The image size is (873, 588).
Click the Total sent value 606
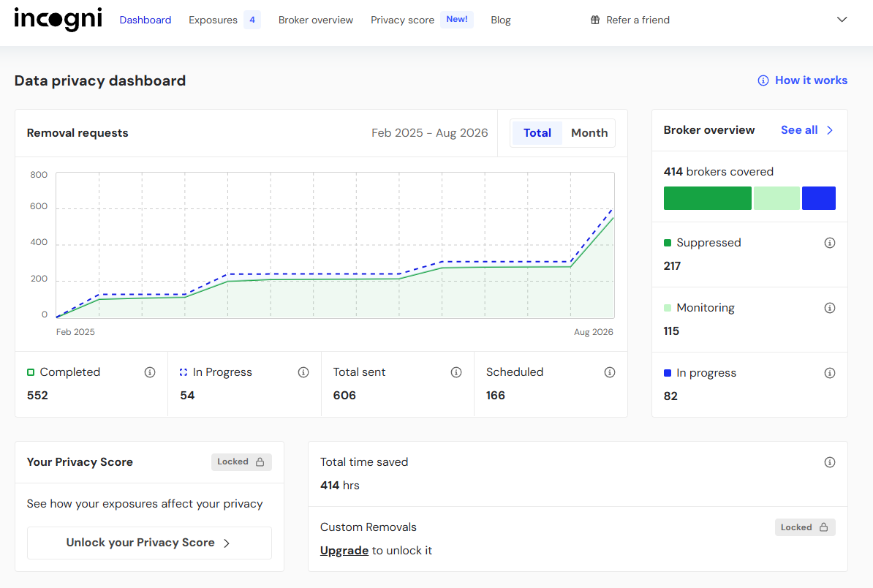point(344,396)
